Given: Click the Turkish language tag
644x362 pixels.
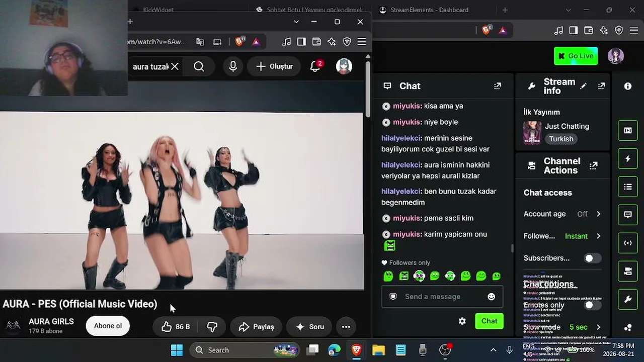Looking at the screenshot, I should (561, 139).
